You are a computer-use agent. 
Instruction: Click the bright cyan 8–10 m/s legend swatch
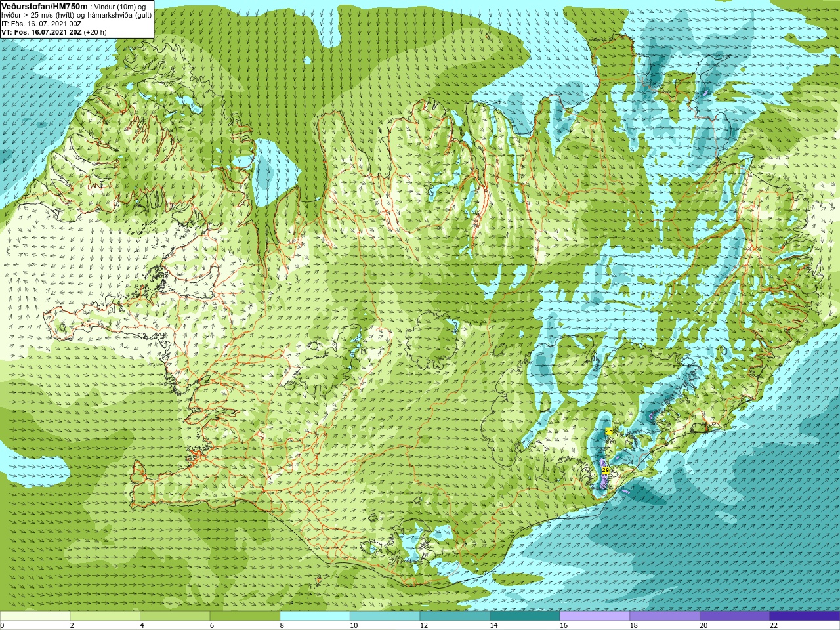[x=315, y=616]
